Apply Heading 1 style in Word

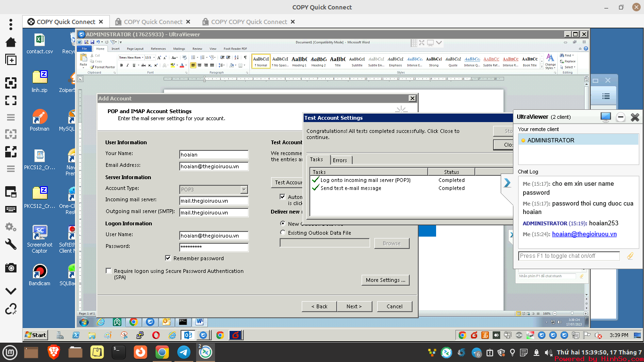[299, 61]
